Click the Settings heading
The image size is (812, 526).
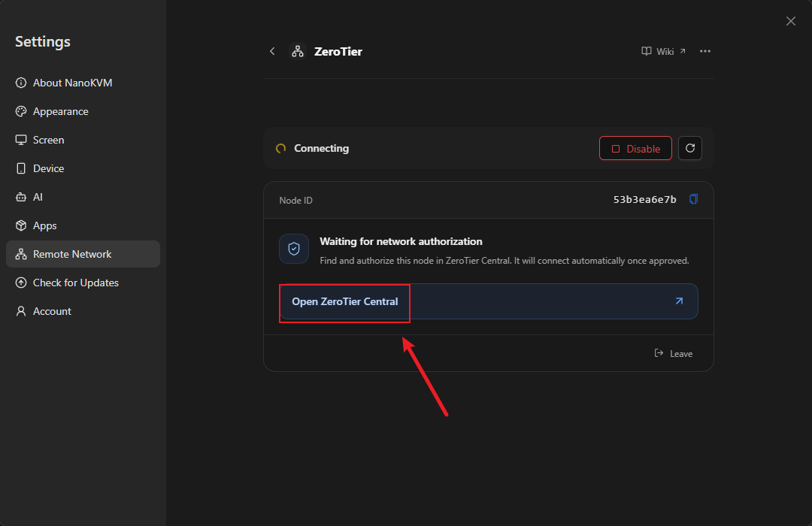tap(43, 42)
